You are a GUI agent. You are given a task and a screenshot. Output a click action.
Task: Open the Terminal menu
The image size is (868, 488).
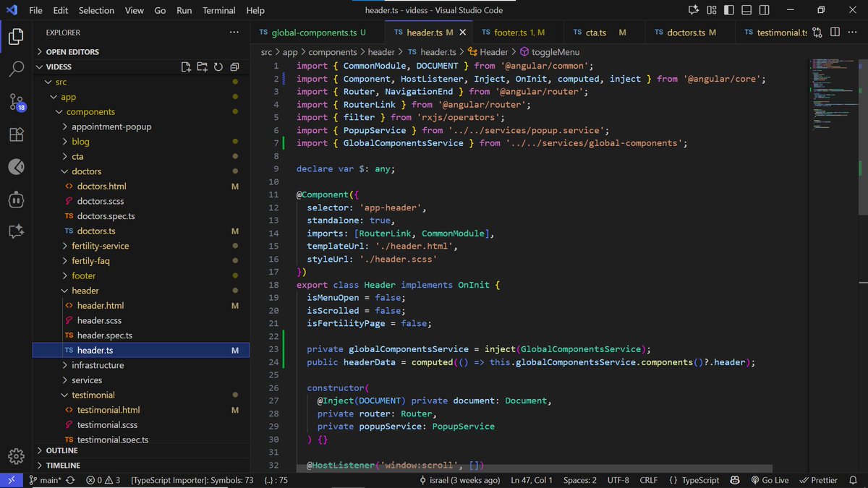point(219,10)
